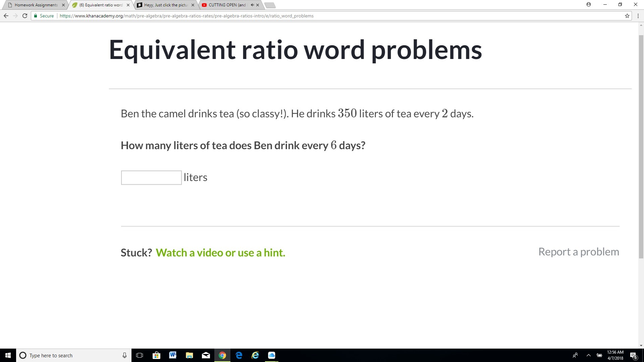The height and width of the screenshot is (362, 644).
Task: Bookmark this page with star icon
Action: coord(627,16)
